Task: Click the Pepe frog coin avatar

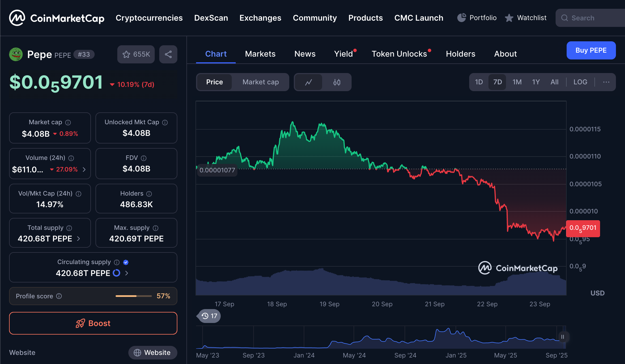Action: [x=16, y=54]
